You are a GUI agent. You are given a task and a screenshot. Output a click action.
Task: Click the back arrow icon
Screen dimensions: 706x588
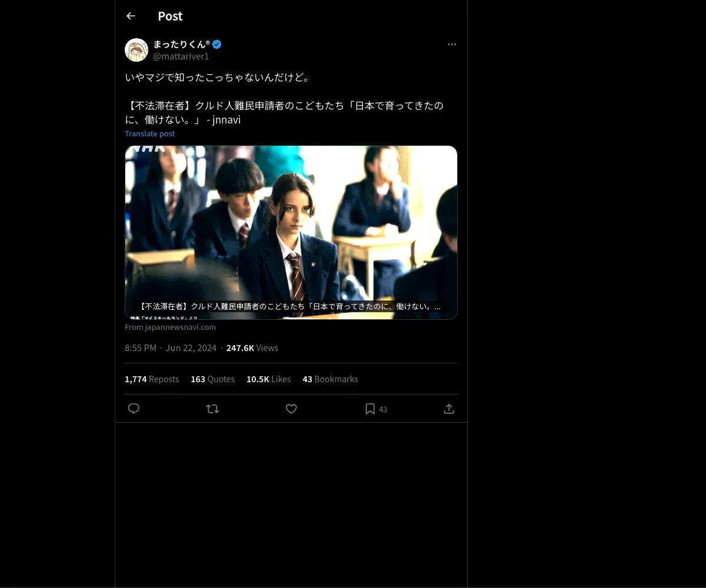[131, 16]
